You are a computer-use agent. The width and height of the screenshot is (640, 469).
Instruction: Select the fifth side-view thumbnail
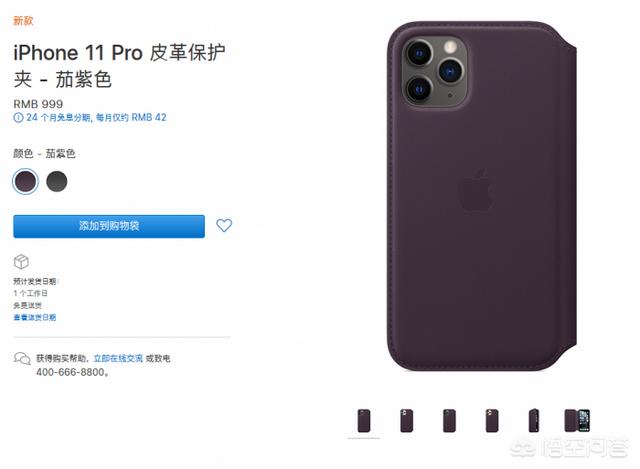click(534, 421)
